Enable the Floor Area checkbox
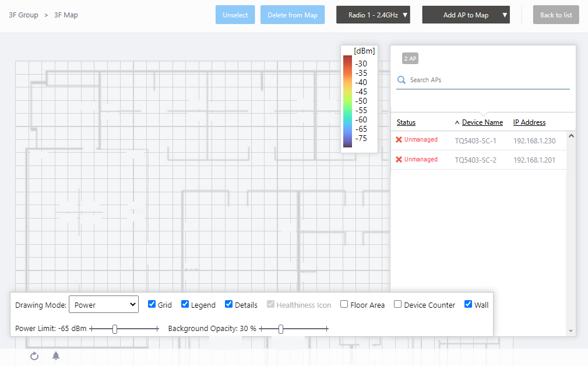Screen dimensions: 588x366 click(344, 304)
